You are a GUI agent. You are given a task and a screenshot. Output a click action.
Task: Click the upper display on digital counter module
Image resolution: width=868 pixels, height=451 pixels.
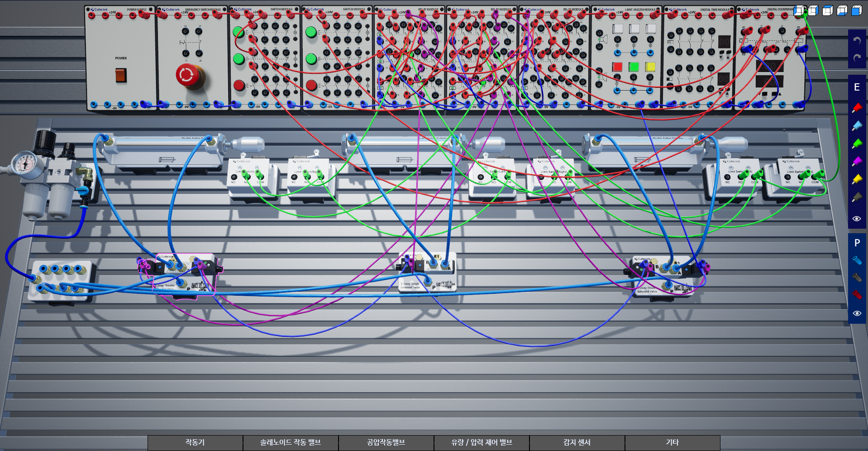769,66
